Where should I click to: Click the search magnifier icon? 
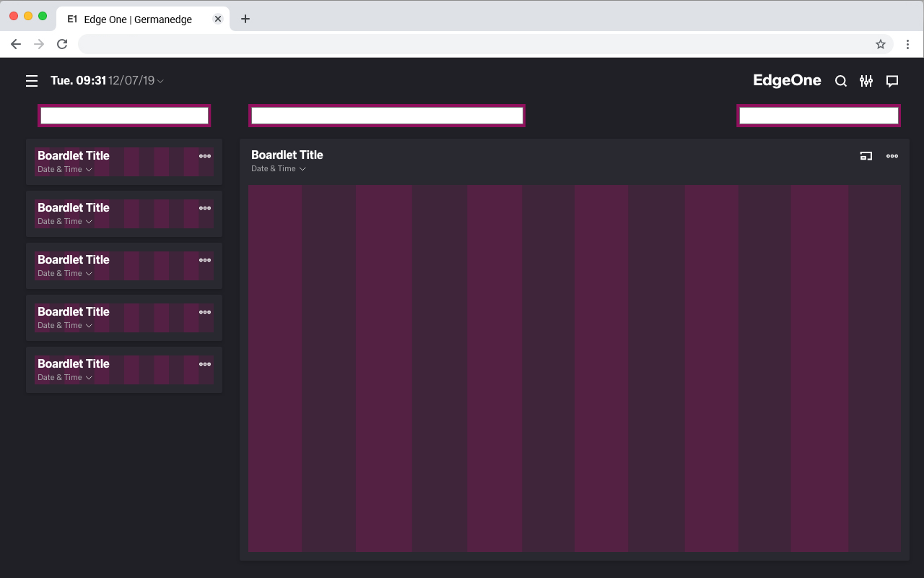click(841, 81)
